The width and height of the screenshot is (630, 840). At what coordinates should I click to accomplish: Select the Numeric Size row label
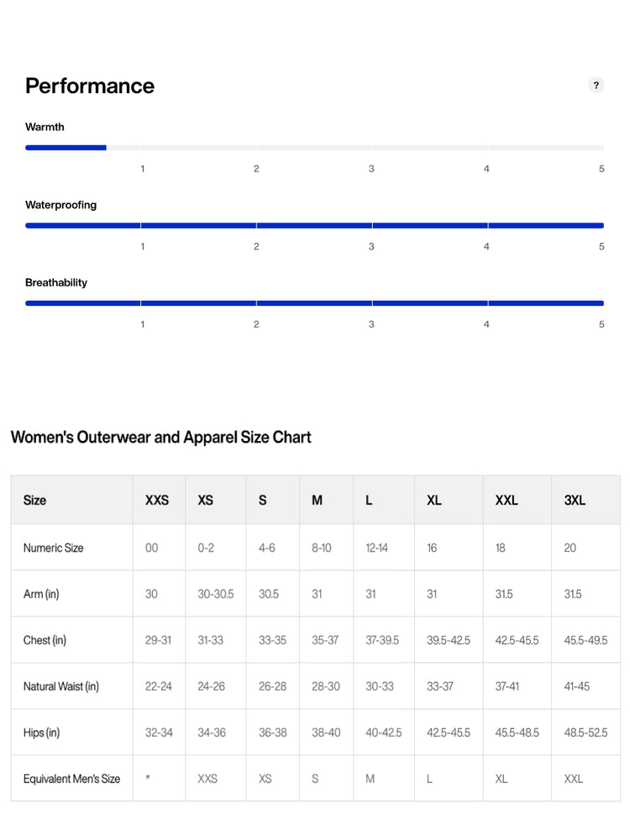[x=54, y=548]
